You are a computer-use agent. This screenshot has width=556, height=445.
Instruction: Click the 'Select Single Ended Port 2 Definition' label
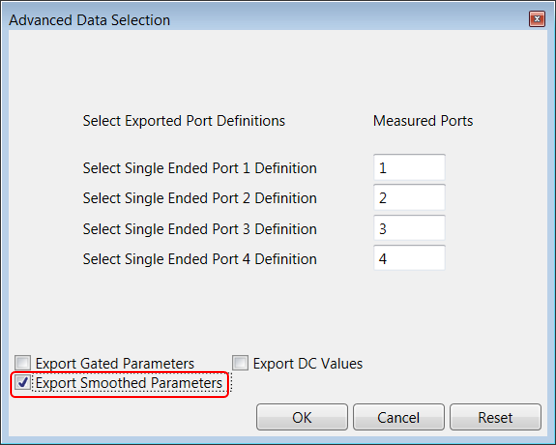pos(200,198)
